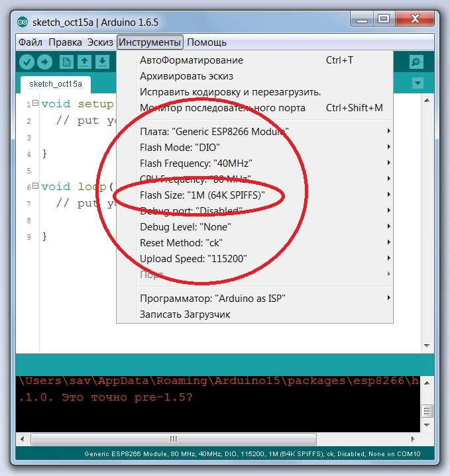Click the Upload (right arrow) toolbar icon

[x=44, y=62]
